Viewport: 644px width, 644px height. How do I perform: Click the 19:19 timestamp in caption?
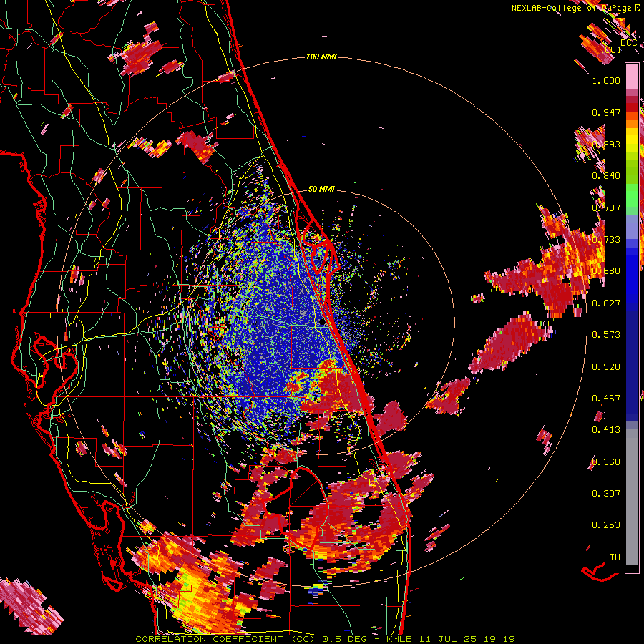(x=499, y=639)
